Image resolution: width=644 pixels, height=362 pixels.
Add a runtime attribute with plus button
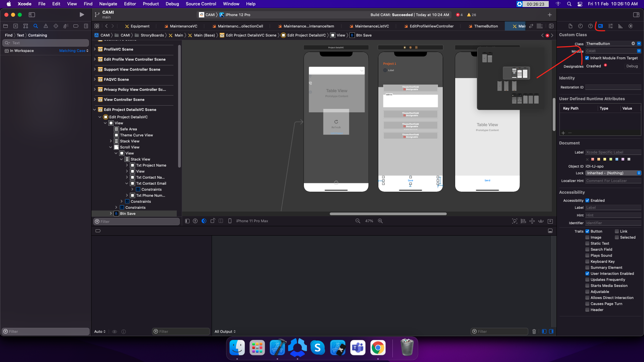563,133
